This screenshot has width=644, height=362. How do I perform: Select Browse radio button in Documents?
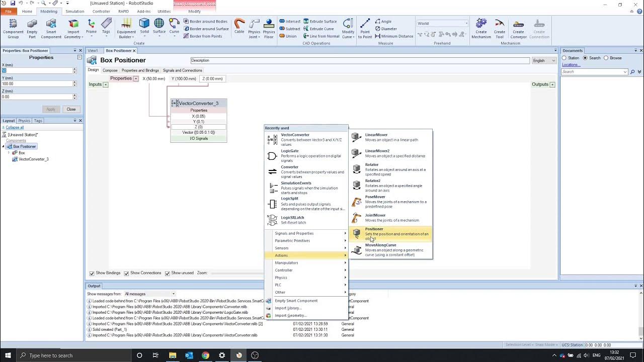[606, 58]
